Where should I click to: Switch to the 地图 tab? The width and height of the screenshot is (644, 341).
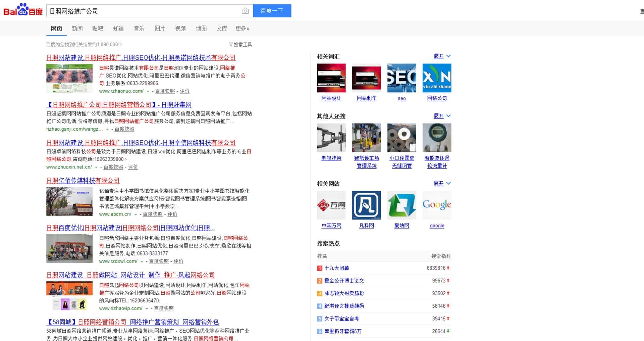tap(201, 29)
